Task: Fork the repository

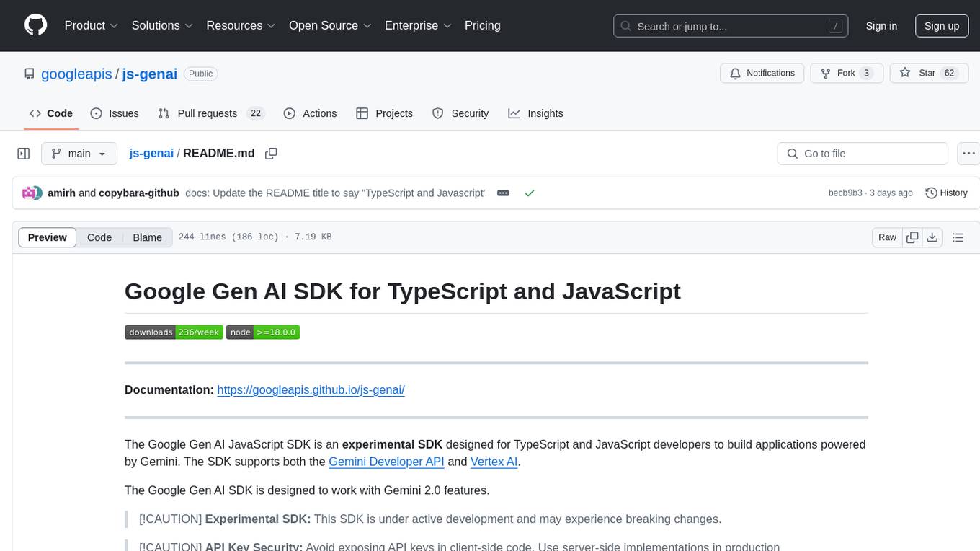Action: pyautogui.click(x=847, y=73)
